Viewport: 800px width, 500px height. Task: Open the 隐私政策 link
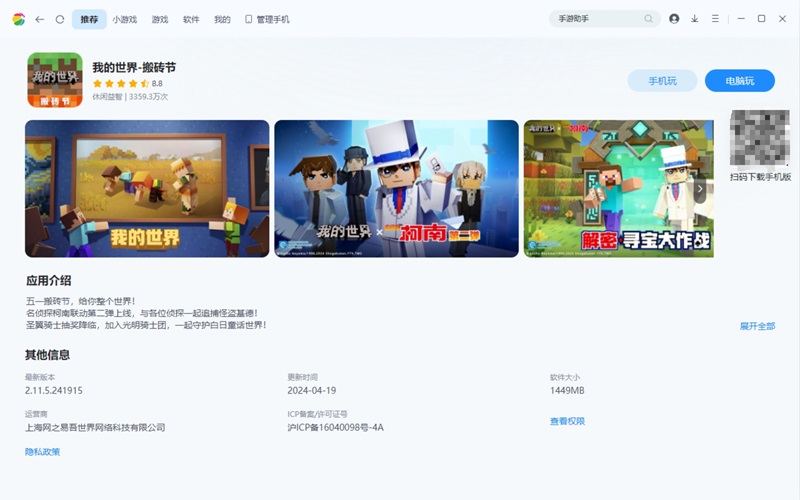[x=42, y=452]
